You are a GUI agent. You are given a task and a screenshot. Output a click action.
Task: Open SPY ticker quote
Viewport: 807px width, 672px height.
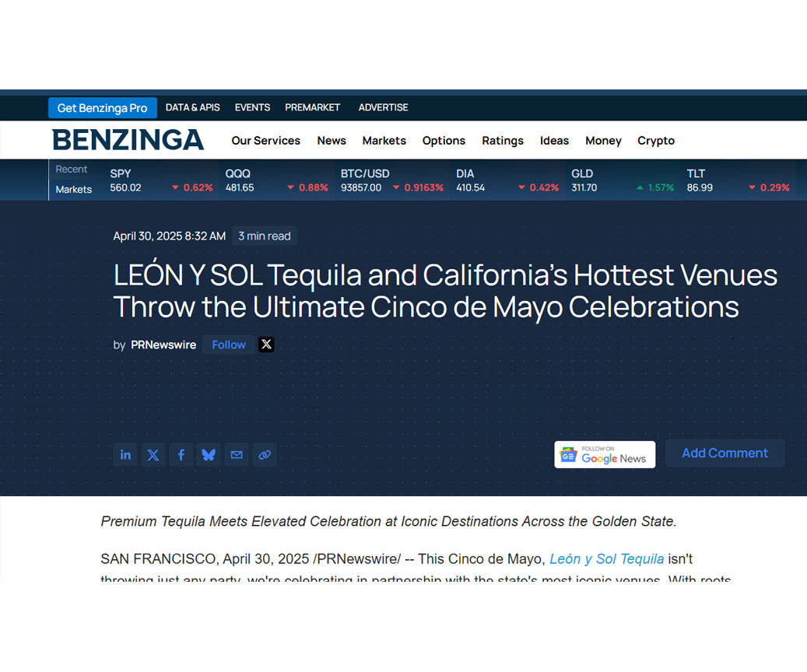coord(161,180)
